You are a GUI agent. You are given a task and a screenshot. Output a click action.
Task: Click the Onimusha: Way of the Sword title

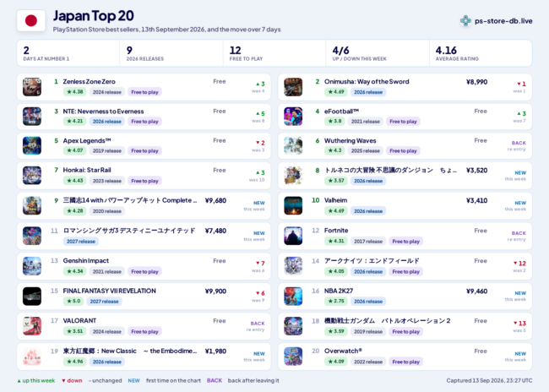pos(367,82)
